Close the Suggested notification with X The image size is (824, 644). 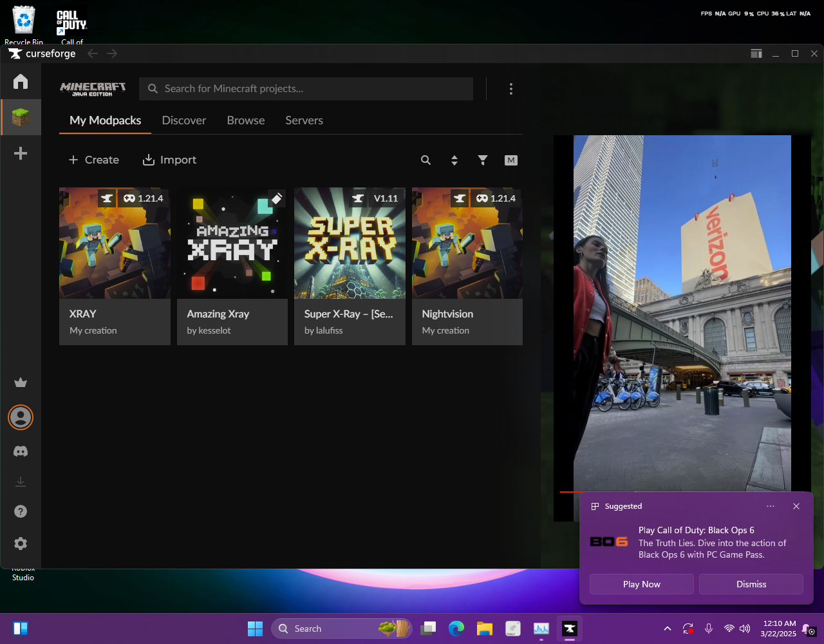coord(796,506)
